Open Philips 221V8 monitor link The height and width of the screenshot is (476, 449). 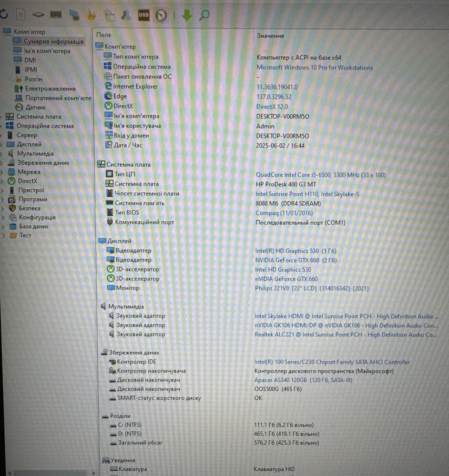pos(312,288)
